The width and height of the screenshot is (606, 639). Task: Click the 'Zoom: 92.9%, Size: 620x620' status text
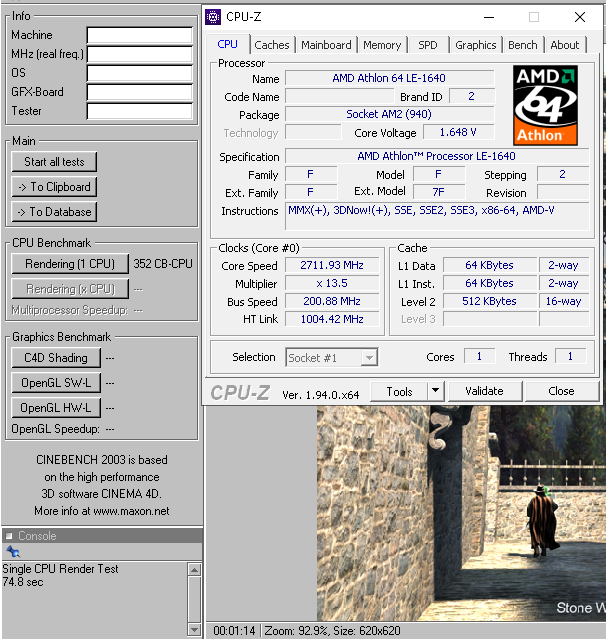pyautogui.click(x=333, y=631)
